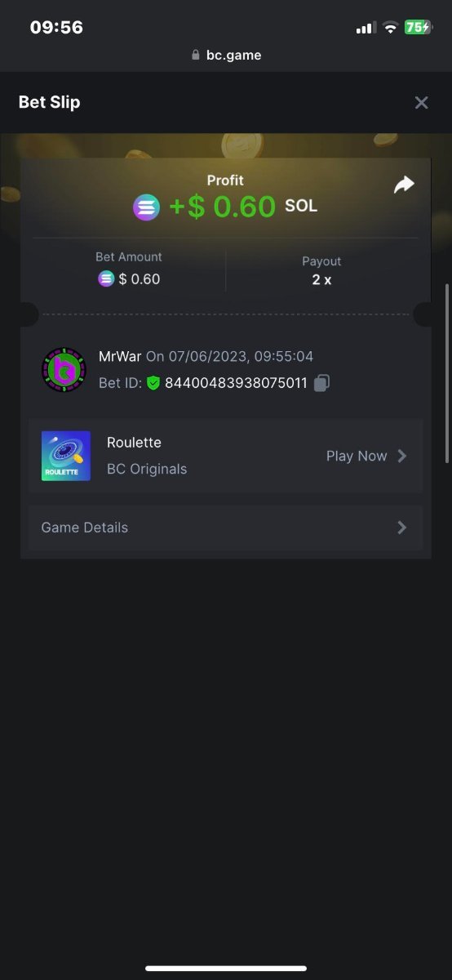Tap the chevron beside Game Details
The height and width of the screenshot is (980, 452).
(401, 528)
